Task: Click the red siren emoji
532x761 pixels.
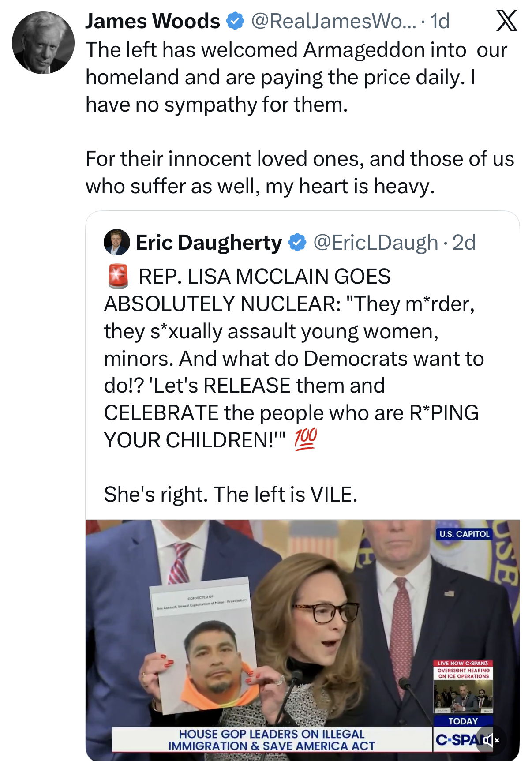Action: (x=118, y=276)
